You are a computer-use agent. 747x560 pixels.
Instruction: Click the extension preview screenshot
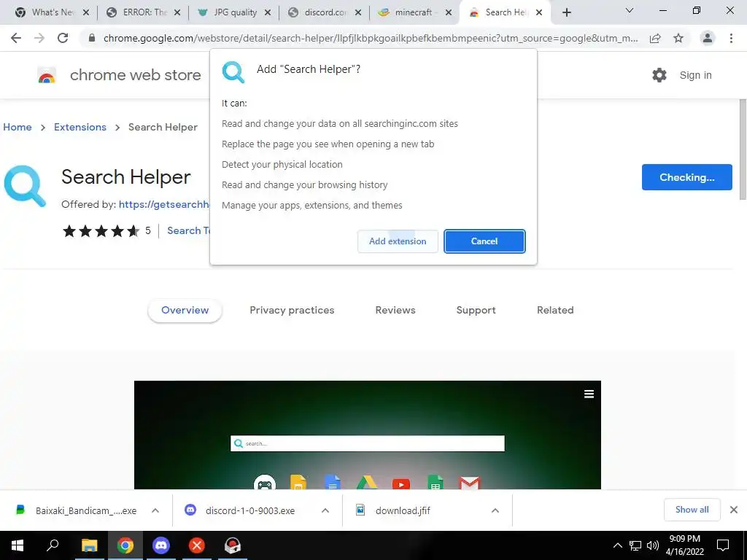368,435
